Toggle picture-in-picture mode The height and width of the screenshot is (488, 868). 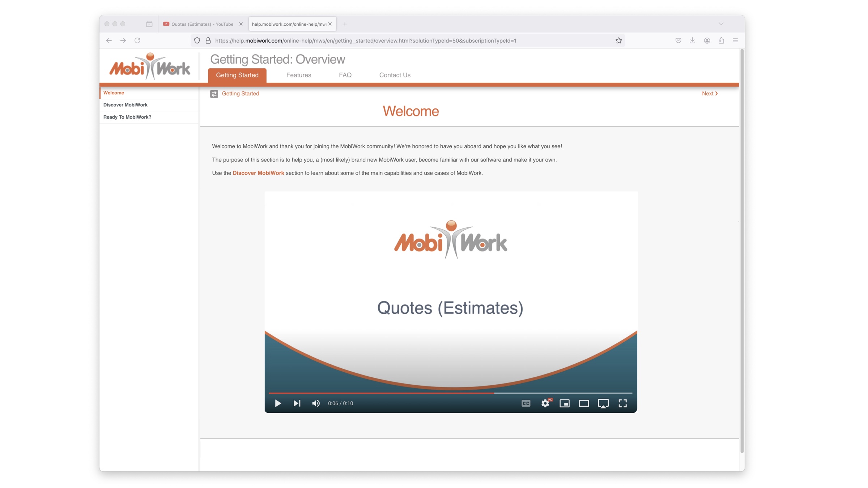click(603, 404)
